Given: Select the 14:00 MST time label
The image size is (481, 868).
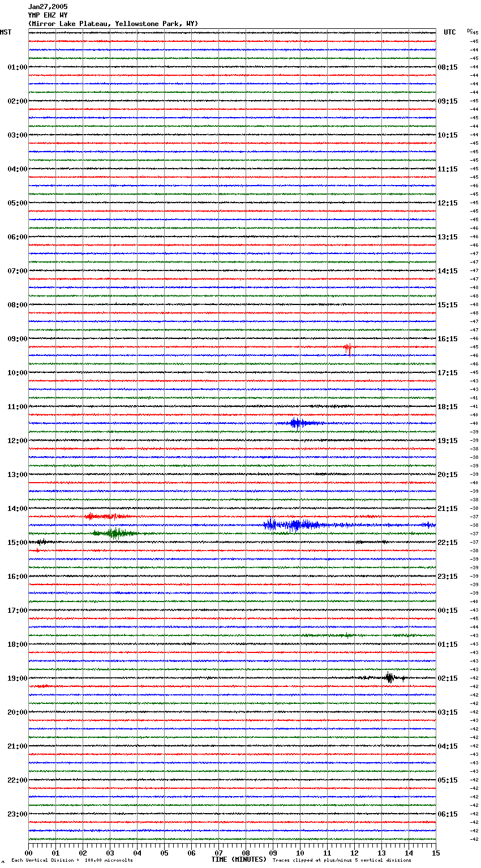Looking at the screenshot, I should coord(18,509).
